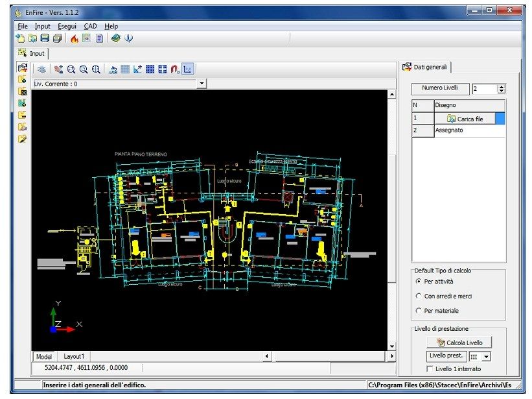The width and height of the screenshot is (532, 399).
Task: Increase Numero Livelli with the up arrow
Action: (x=502, y=86)
